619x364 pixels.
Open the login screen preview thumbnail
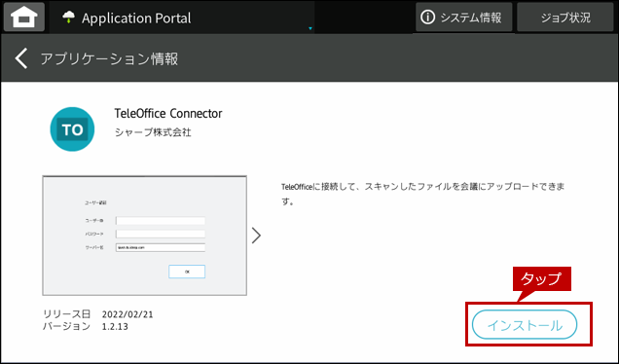(144, 236)
